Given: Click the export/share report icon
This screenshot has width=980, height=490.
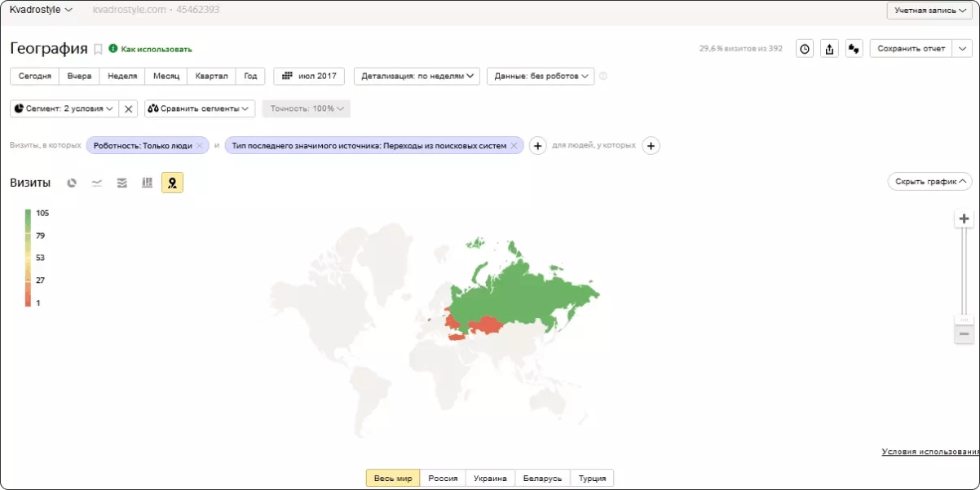Looking at the screenshot, I should [x=829, y=49].
